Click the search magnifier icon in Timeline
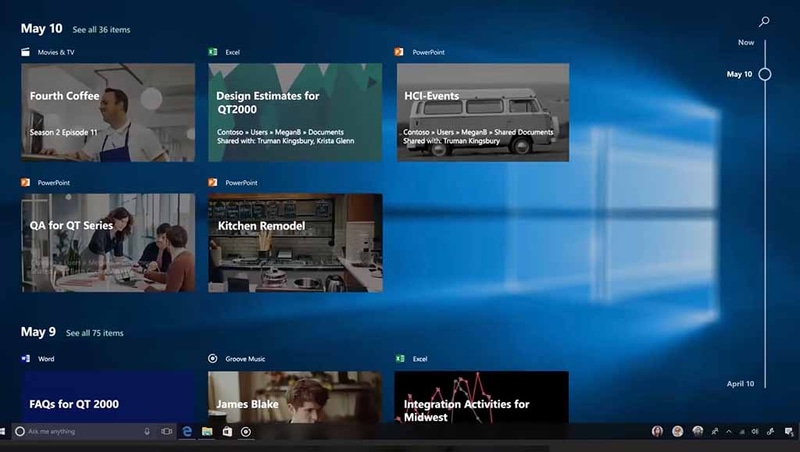 pyautogui.click(x=764, y=21)
